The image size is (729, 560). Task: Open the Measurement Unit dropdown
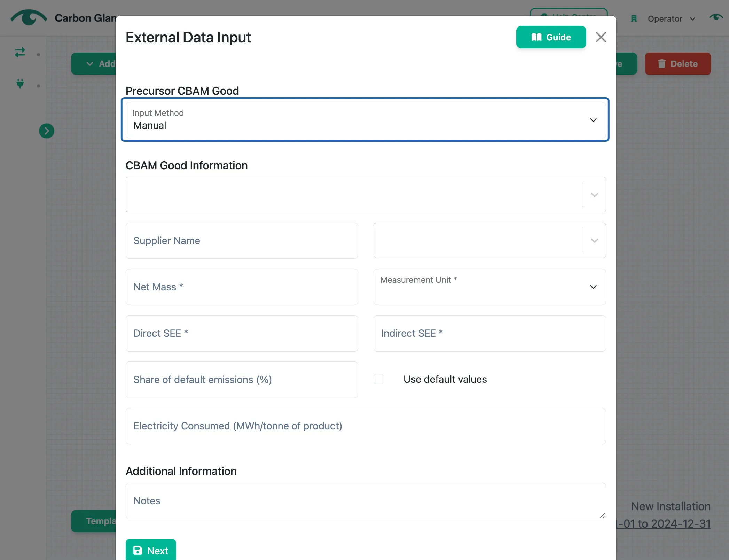[489, 287]
